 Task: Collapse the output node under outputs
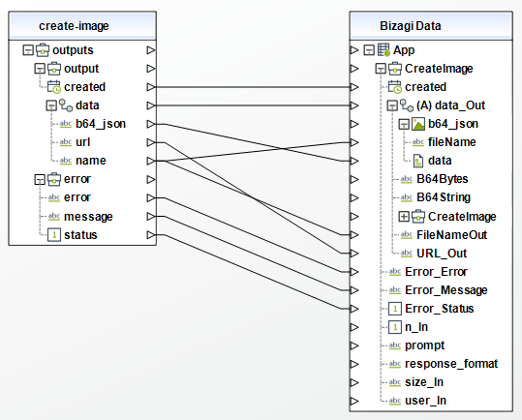(40, 69)
